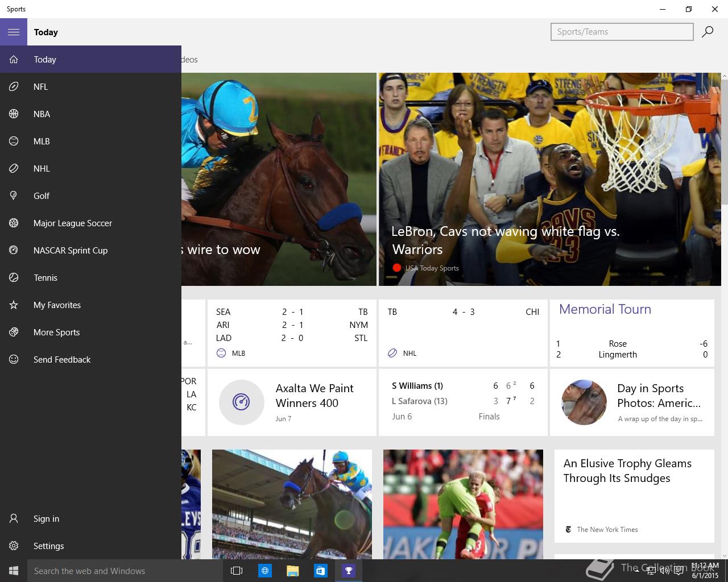Click The New York Times source label
The image size is (728, 582).
tap(607, 529)
